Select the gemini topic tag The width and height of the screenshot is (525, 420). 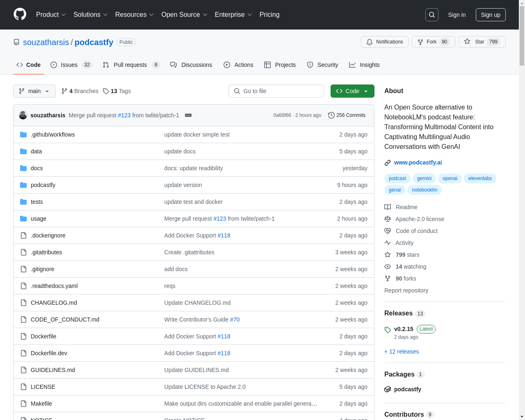[x=424, y=178]
